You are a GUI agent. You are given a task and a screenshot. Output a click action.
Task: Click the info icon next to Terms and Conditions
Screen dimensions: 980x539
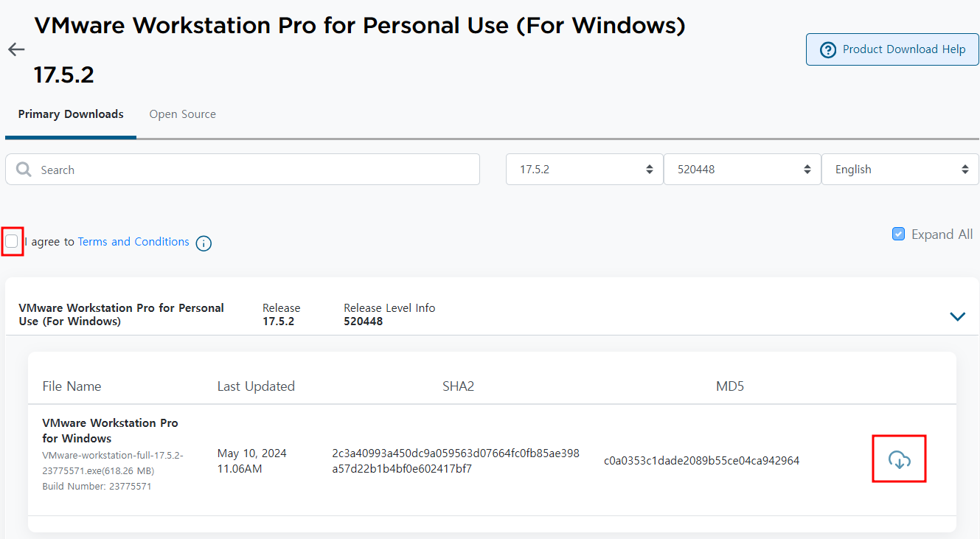point(204,243)
